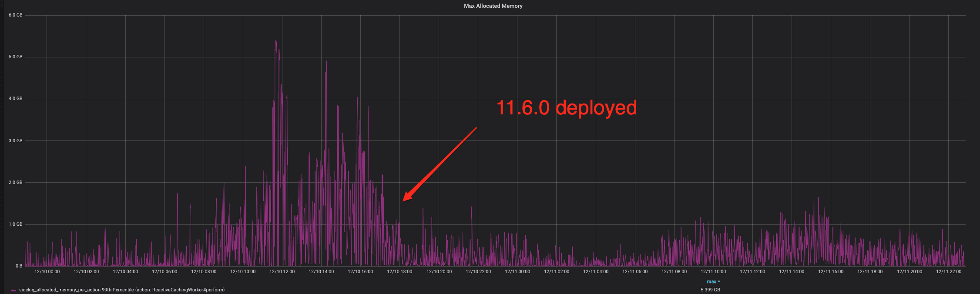Open the Max Allocated Memory panel title menu
The image size is (980, 294).
tap(493, 6)
